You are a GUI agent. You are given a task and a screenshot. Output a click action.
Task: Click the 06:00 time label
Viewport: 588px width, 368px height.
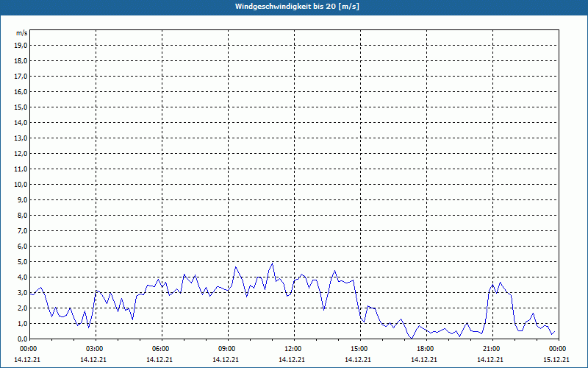point(161,349)
